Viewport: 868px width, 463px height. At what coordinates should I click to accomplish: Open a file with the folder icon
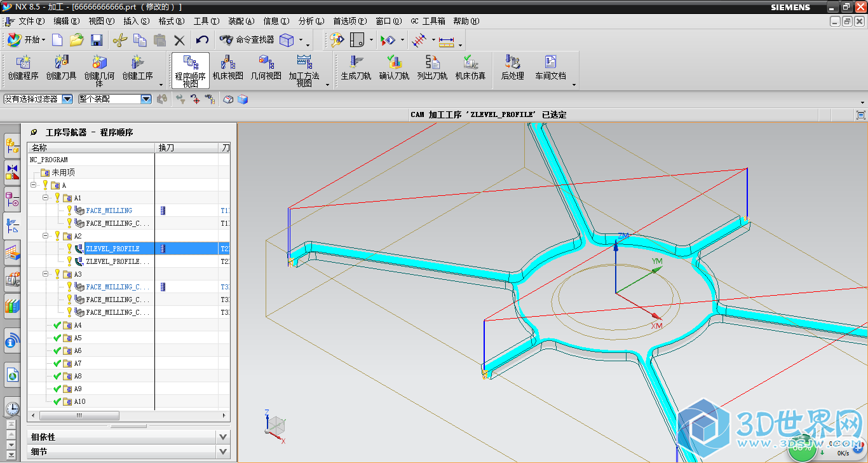77,40
